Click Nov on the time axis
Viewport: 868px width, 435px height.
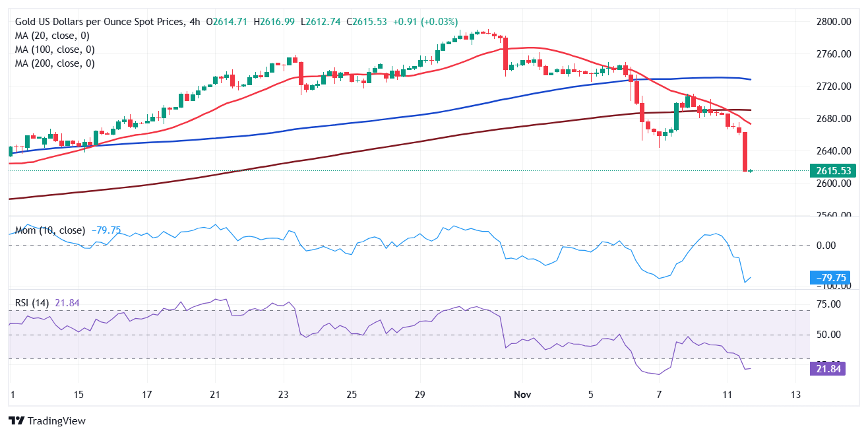click(x=522, y=394)
